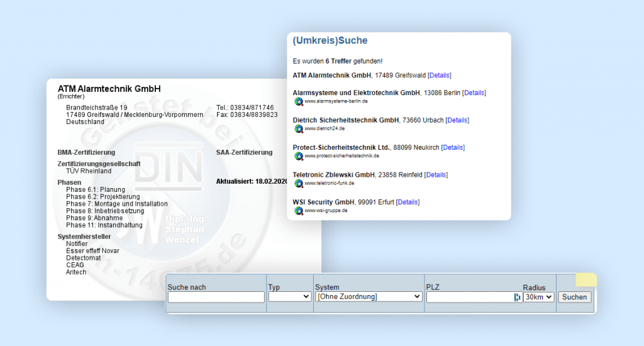This screenshot has width=644, height=346.
Task: Click the yellow square above the Suchen button
Action: point(586,280)
